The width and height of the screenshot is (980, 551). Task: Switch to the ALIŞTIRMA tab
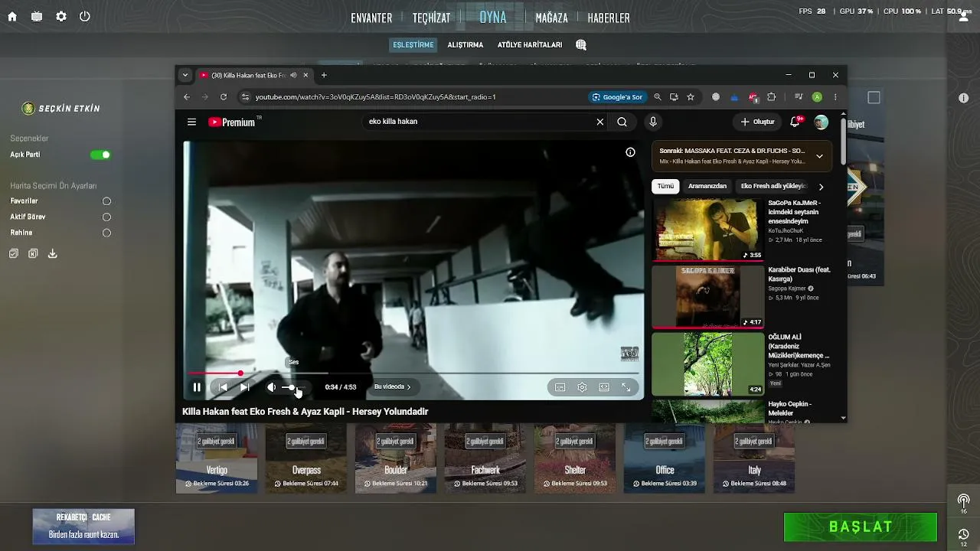[x=465, y=45]
